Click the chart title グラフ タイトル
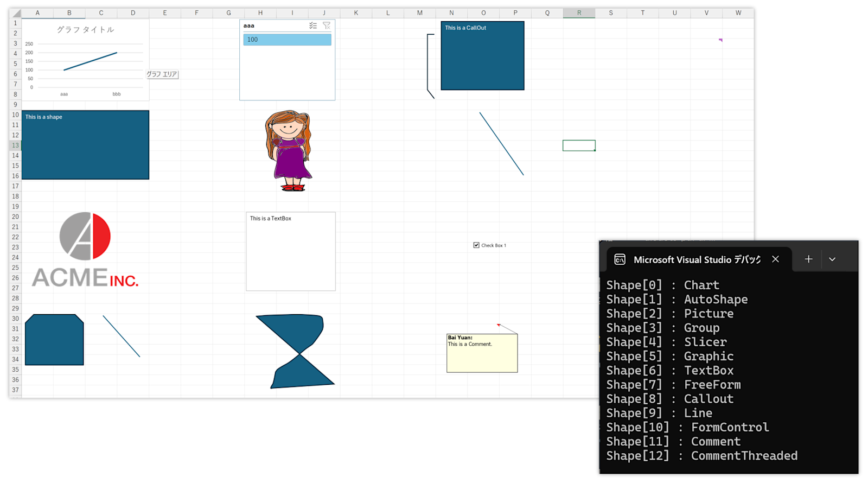The image size is (868, 483). click(x=86, y=30)
